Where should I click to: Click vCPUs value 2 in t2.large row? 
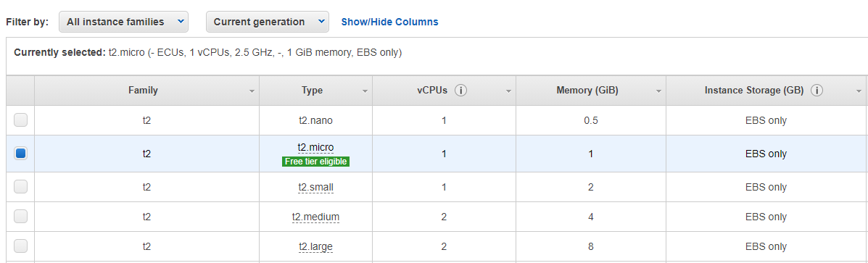tap(444, 246)
